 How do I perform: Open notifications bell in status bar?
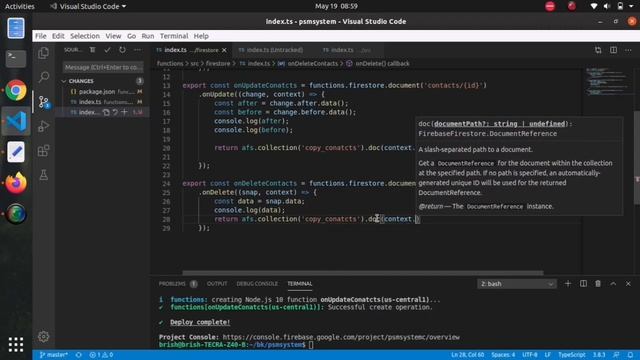tap(631, 355)
